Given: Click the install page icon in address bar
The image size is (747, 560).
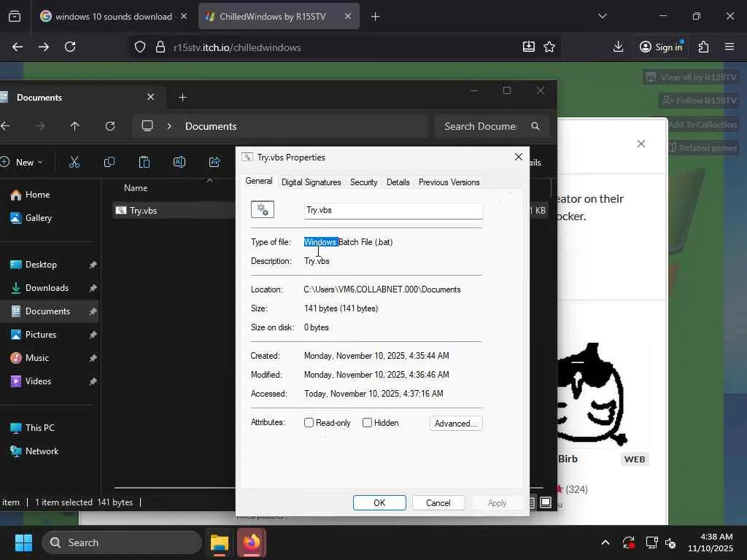Looking at the screenshot, I should (528, 47).
